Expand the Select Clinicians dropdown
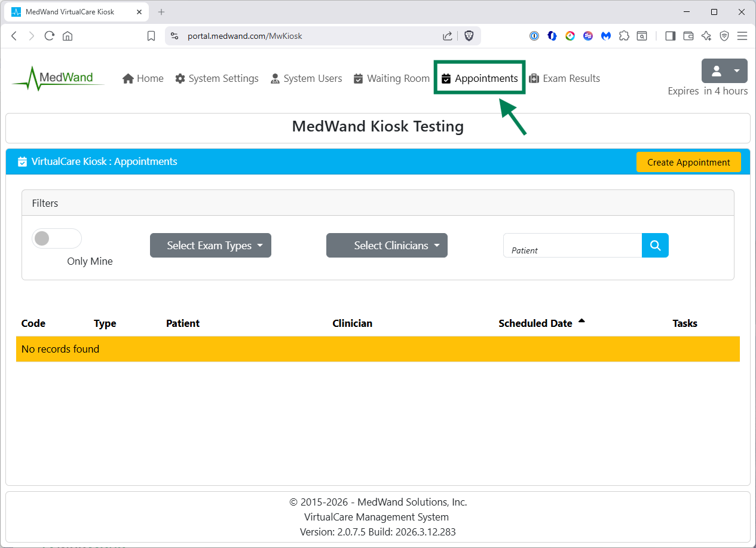This screenshot has height=548, width=756. [387, 246]
